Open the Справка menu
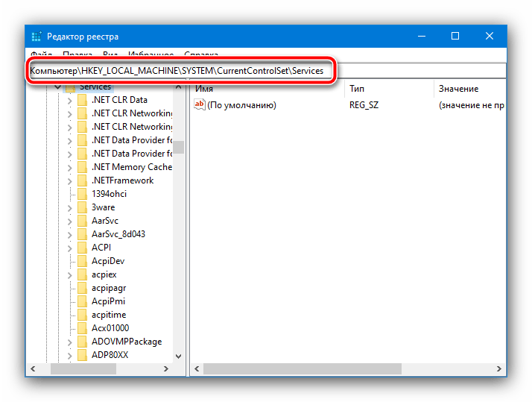532x402 pixels. 201,54
